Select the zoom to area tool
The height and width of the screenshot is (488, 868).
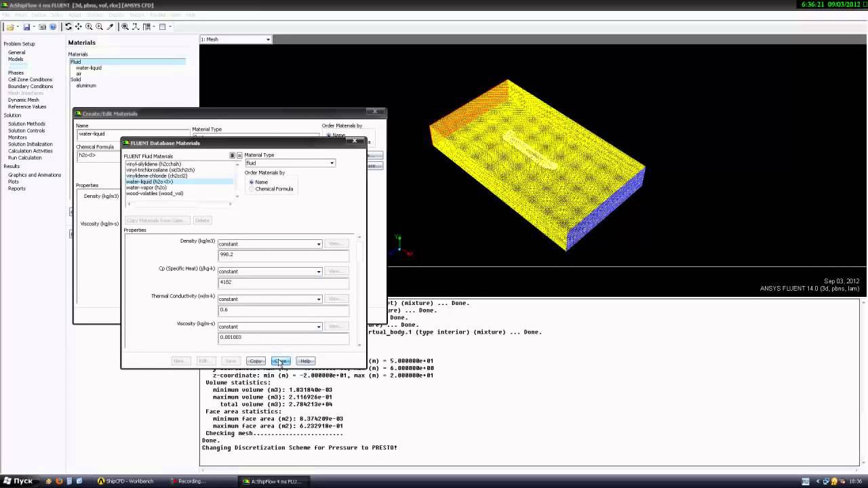(99, 27)
